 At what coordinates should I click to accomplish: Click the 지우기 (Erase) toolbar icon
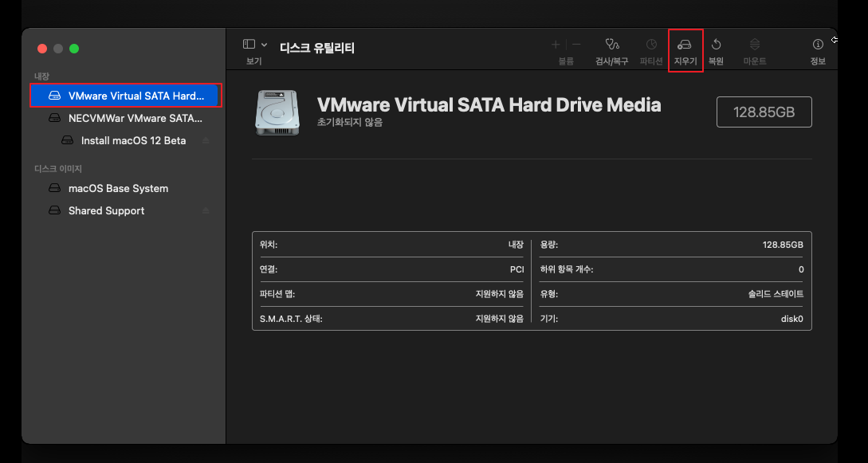tap(685, 45)
